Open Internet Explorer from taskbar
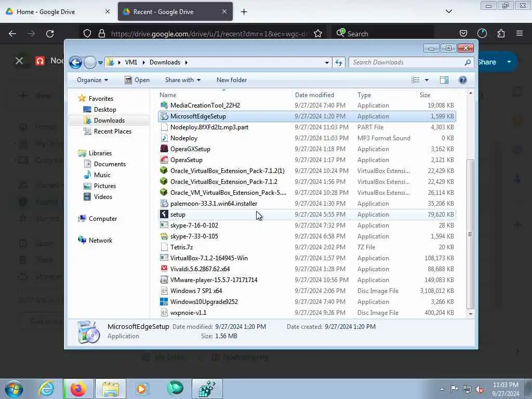This screenshot has height=399, width=532. 46,389
